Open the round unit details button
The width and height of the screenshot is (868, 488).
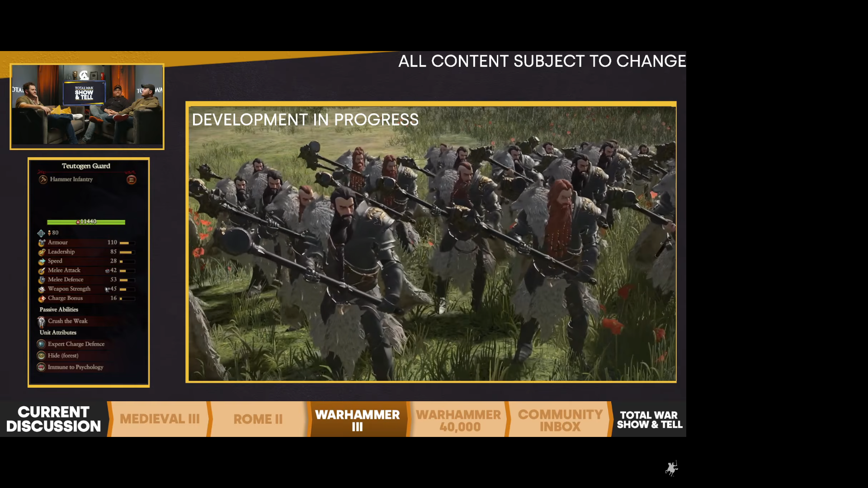[x=132, y=180]
